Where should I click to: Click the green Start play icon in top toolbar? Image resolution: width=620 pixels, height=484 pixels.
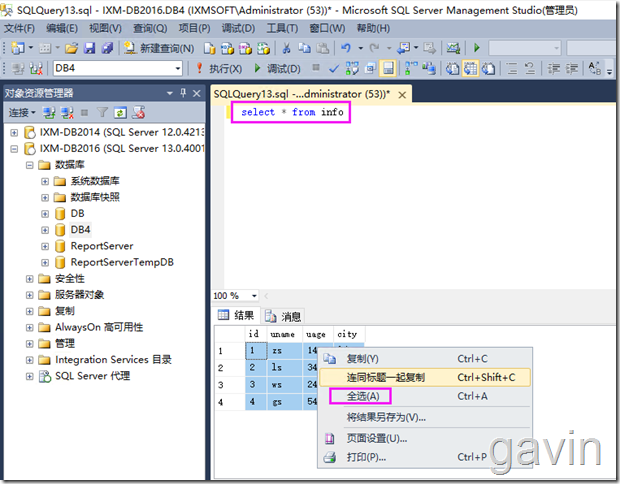(476, 48)
